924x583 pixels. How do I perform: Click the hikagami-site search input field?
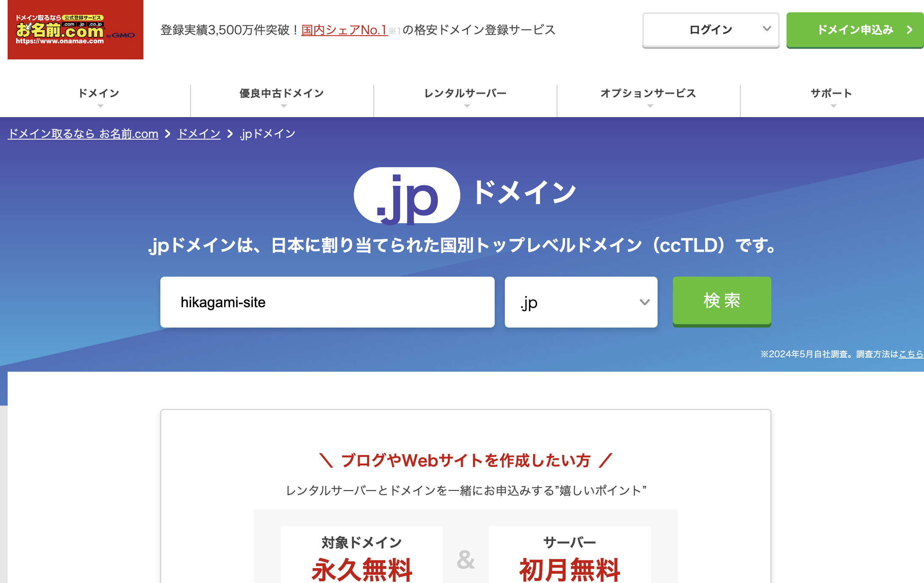click(327, 302)
